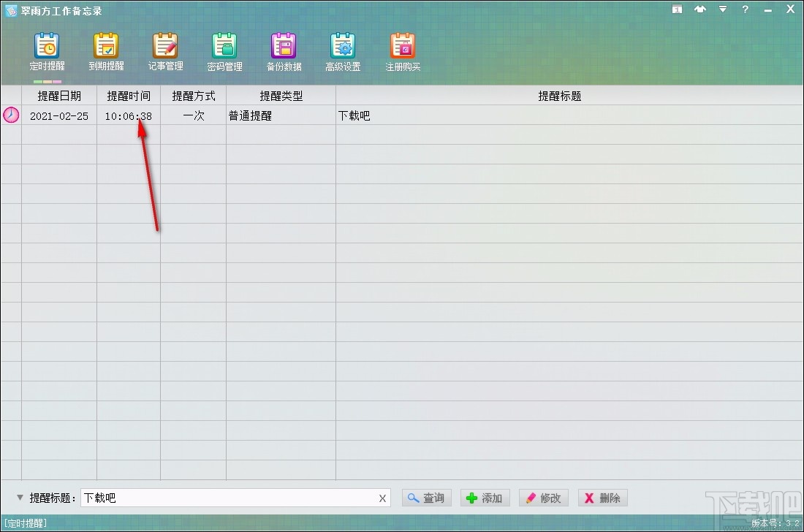
Task: Open the 定时提醒 timed reminder section
Action: [x=48, y=53]
